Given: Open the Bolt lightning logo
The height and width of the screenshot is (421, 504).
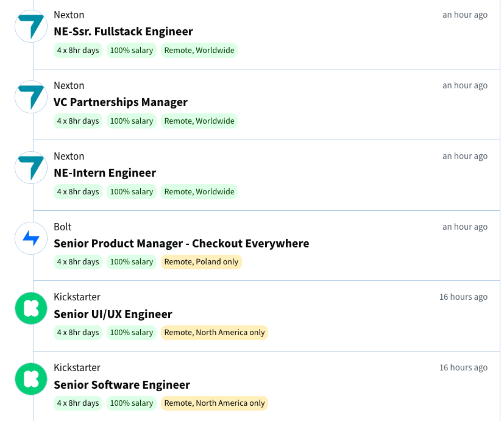Looking at the screenshot, I should (30, 238).
